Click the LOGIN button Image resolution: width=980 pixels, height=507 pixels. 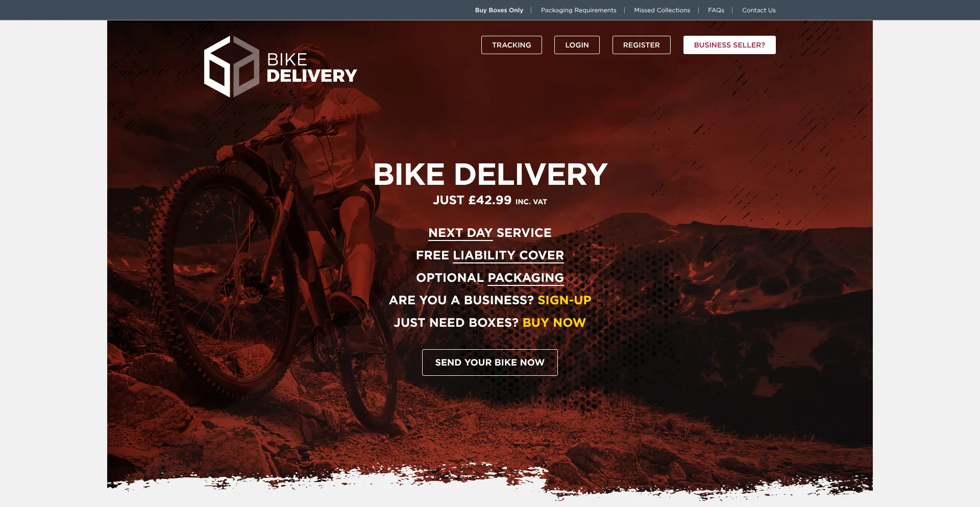[577, 45]
